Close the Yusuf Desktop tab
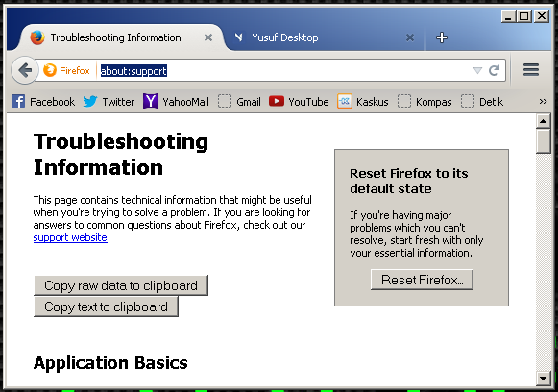 coord(410,37)
